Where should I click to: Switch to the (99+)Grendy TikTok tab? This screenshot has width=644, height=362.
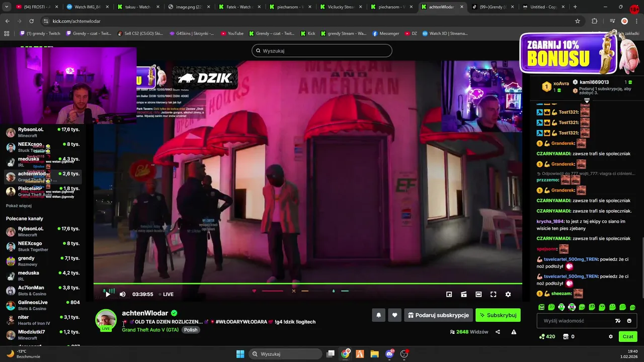[x=493, y=7]
